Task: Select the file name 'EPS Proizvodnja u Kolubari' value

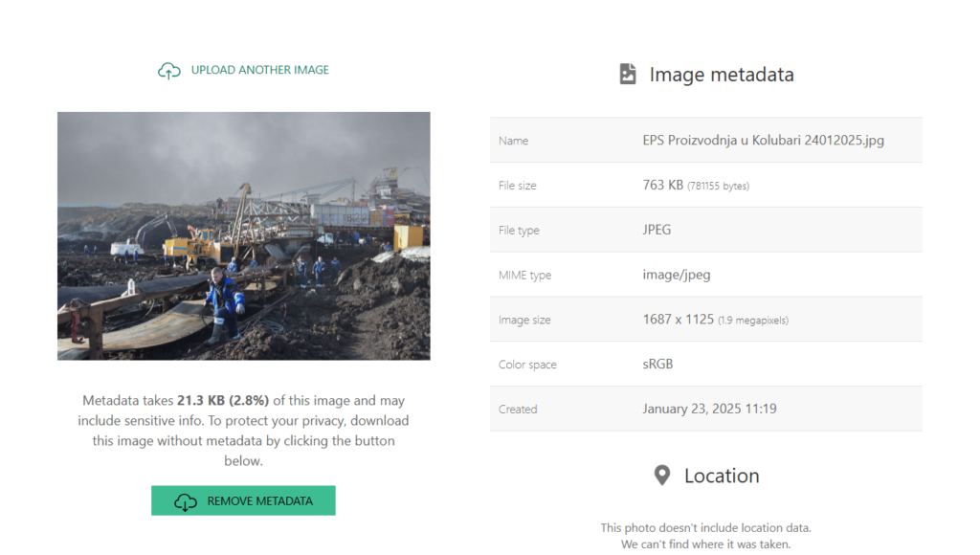Action: 763,140
